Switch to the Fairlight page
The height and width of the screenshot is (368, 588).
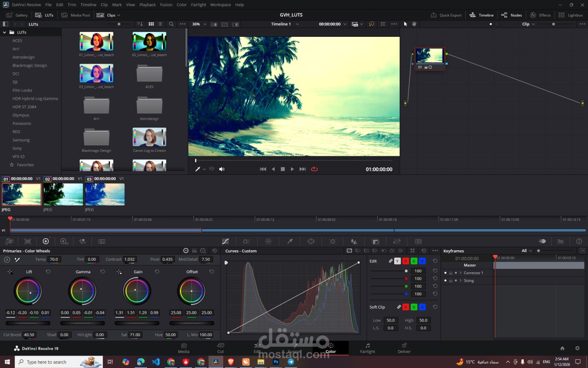pos(367,348)
